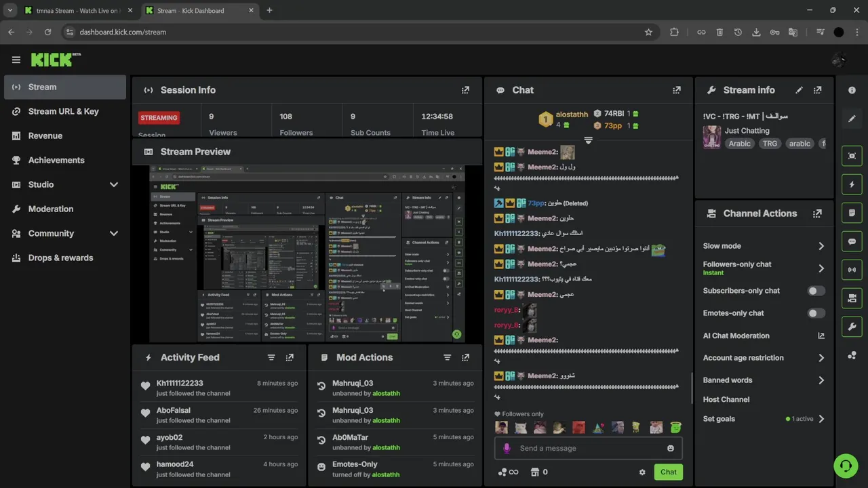Open the Stream sidebar item

pos(65,87)
